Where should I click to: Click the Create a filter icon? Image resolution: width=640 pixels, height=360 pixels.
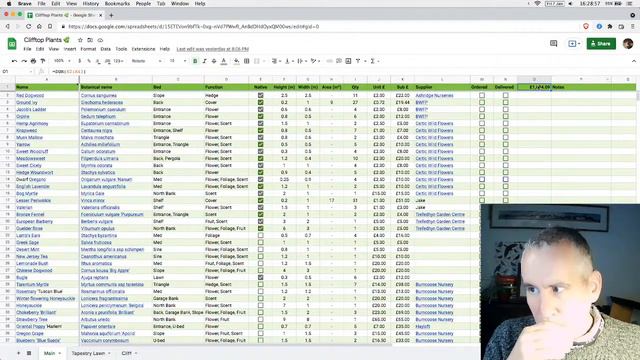pyautogui.click(x=358, y=61)
